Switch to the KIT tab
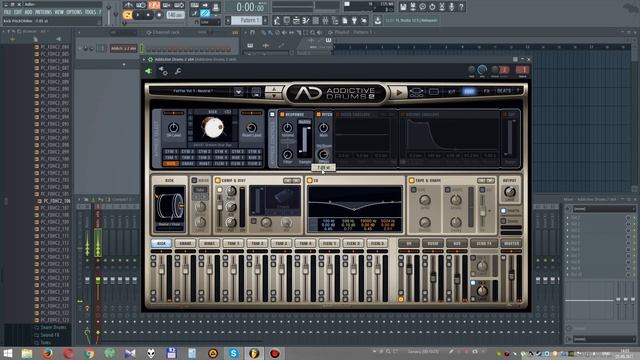640x360 pixels. pyautogui.click(x=451, y=91)
